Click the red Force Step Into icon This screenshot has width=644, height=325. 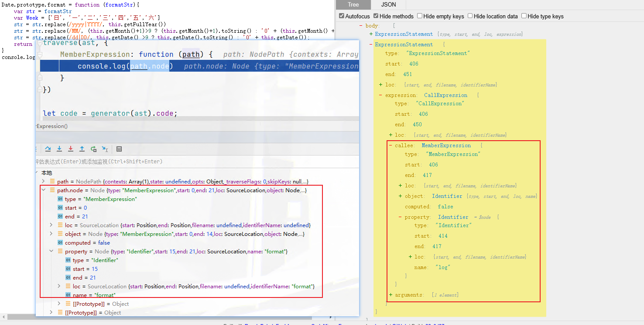(x=71, y=149)
